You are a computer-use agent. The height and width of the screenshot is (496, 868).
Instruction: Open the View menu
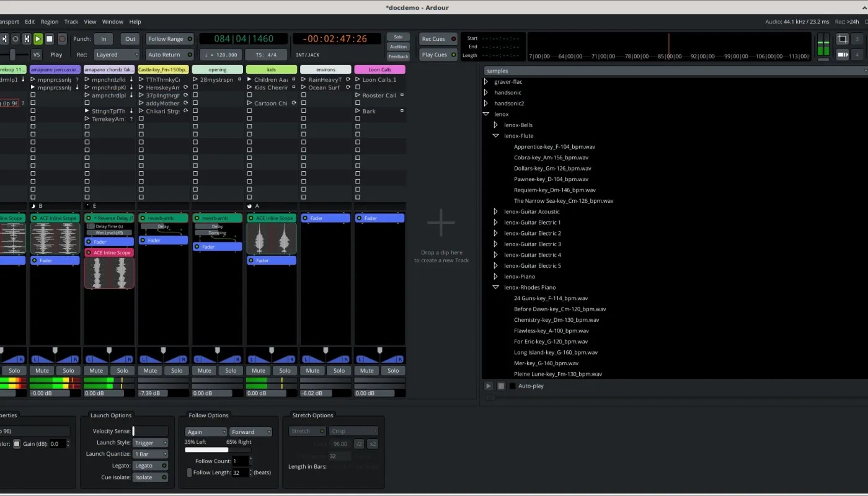click(90, 22)
